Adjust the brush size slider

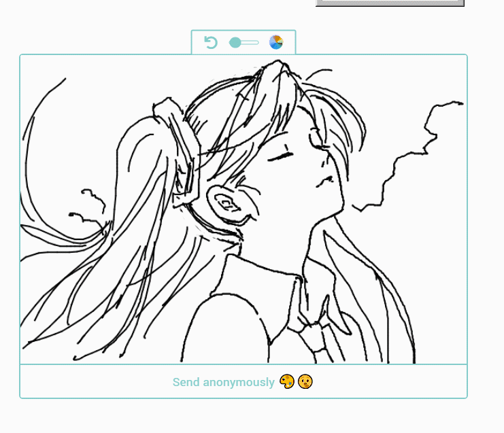point(243,42)
